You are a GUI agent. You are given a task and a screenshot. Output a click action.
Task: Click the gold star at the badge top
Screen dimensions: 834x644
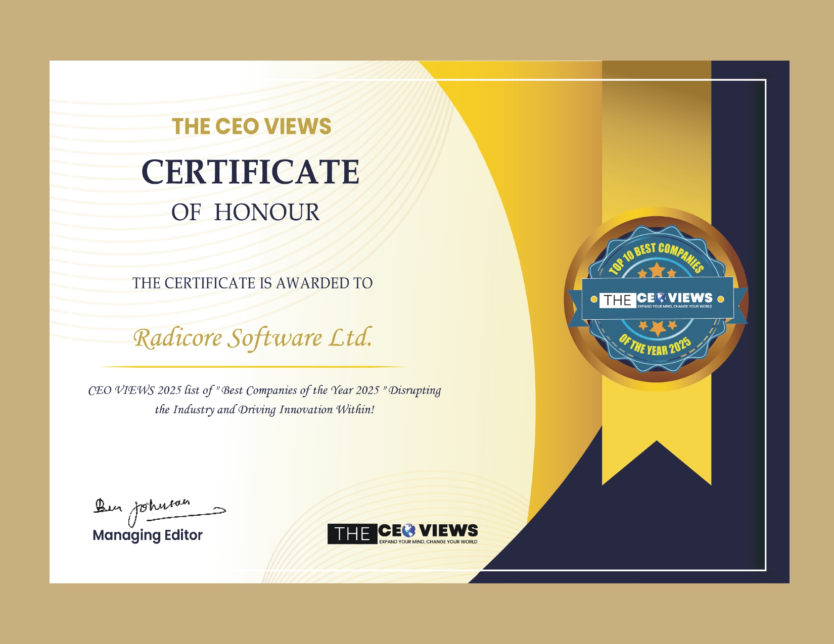tap(657, 270)
